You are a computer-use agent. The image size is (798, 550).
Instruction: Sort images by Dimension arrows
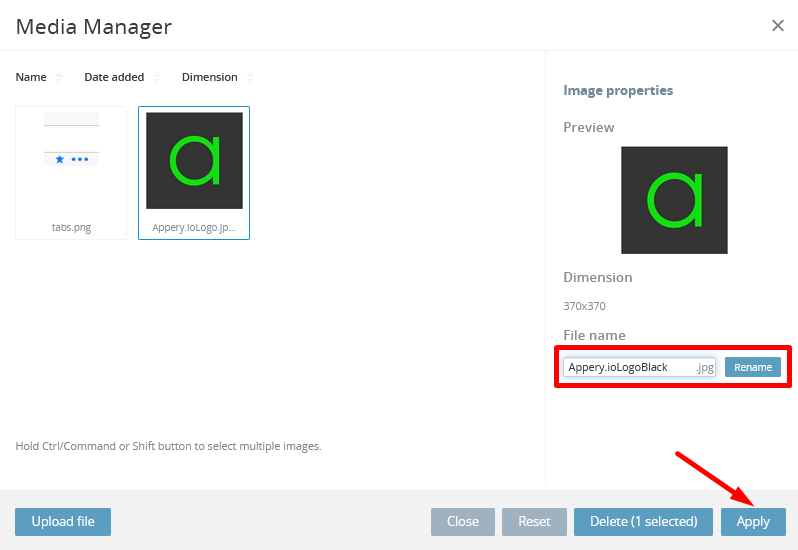tap(250, 77)
